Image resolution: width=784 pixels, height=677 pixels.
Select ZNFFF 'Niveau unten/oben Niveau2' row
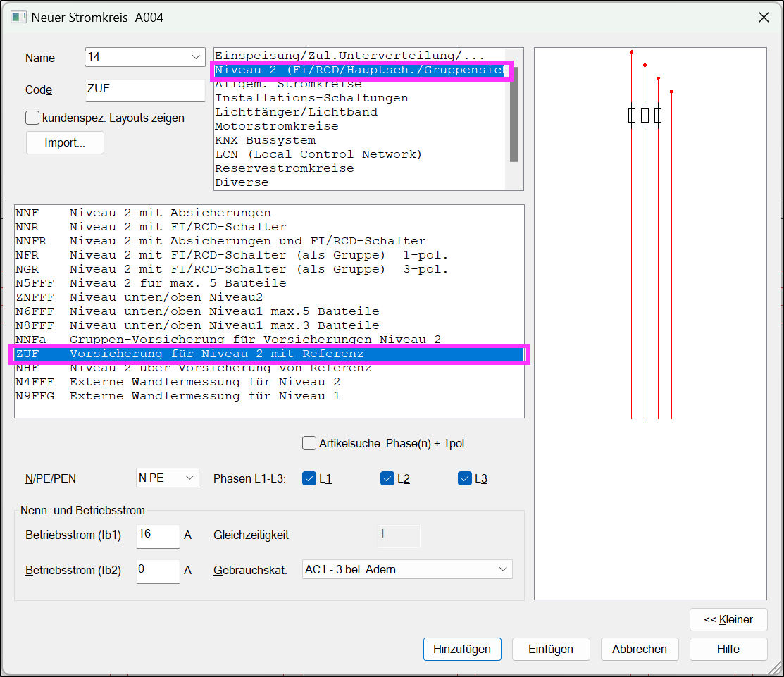(270, 297)
